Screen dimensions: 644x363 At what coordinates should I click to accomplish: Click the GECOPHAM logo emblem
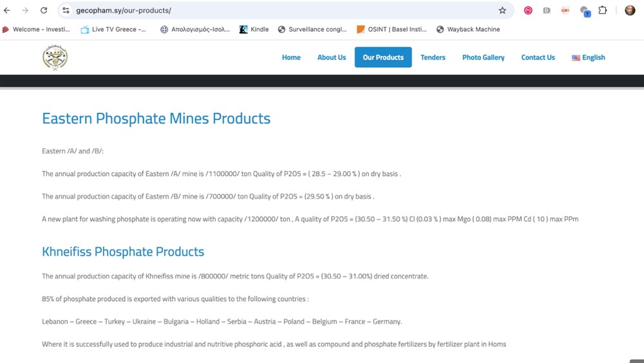[55, 57]
